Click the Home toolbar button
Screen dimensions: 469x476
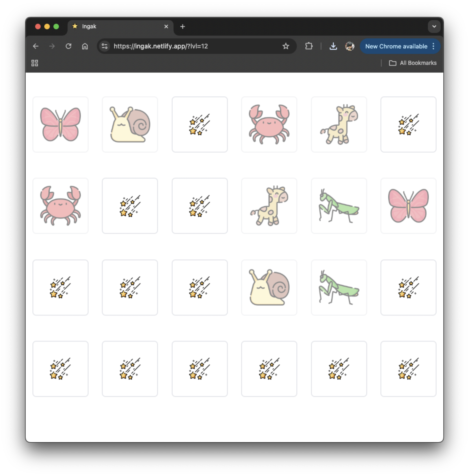[x=85, y=46]
